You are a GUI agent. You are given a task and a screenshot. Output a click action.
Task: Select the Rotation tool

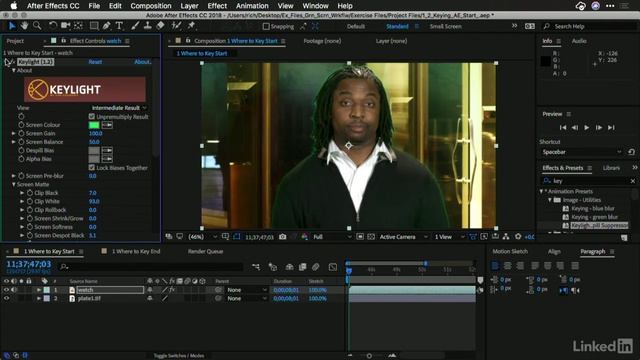pyautogui.click(x=53, y=26)
